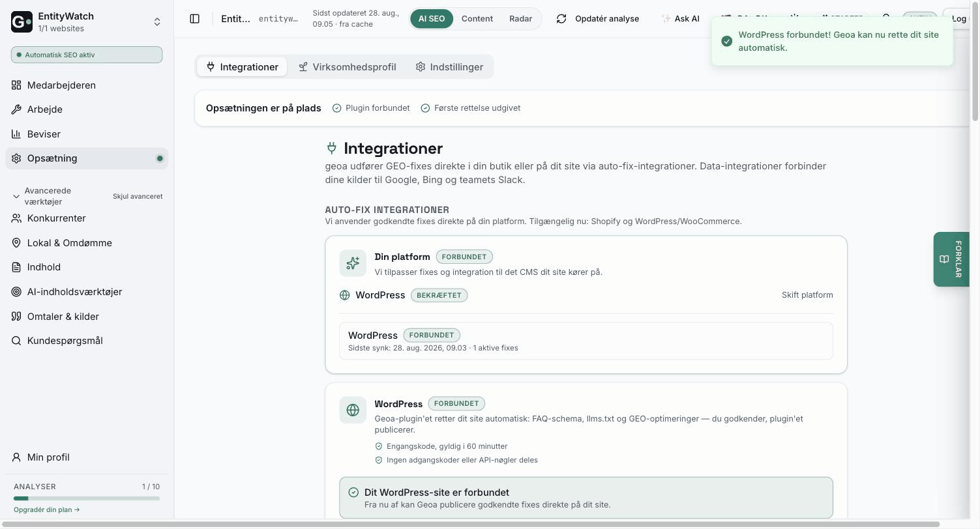
Task: Click the Omtaler & kilder quote icon
Action: pos(16,317)
